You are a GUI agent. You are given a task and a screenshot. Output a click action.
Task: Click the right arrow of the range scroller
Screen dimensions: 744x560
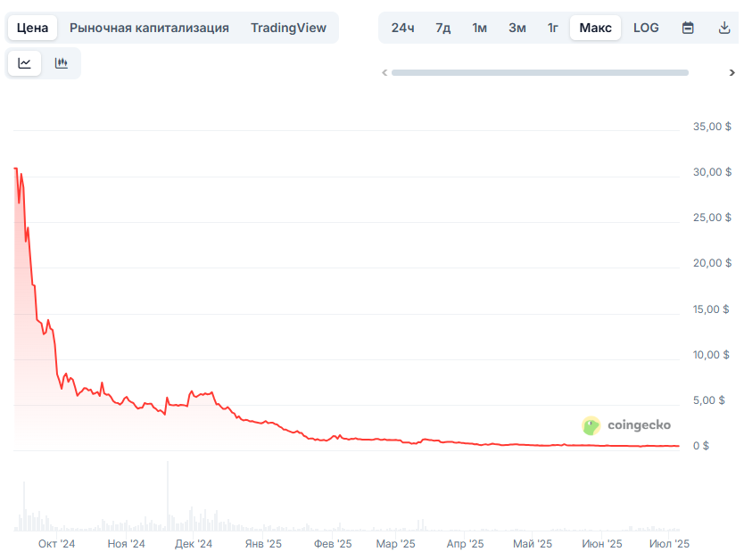(x=732, y=72)
